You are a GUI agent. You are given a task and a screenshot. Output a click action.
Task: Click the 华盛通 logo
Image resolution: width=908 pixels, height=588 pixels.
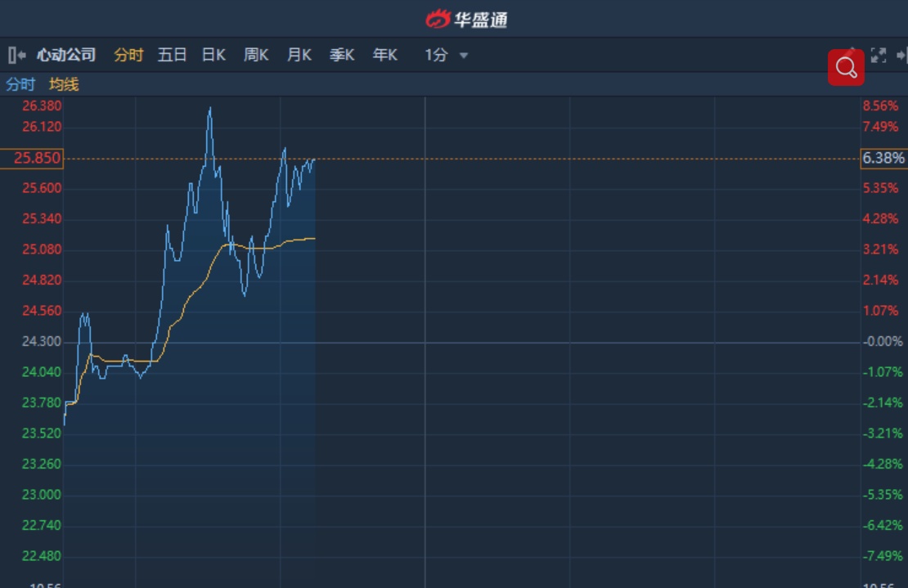(467, 19)
